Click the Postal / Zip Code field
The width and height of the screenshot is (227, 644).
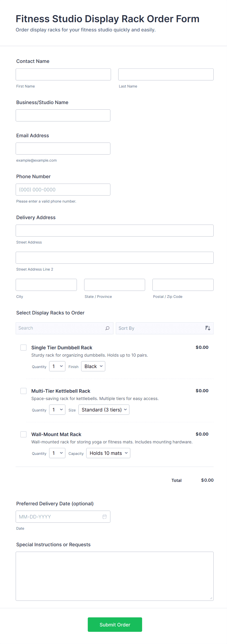[183, 285]
